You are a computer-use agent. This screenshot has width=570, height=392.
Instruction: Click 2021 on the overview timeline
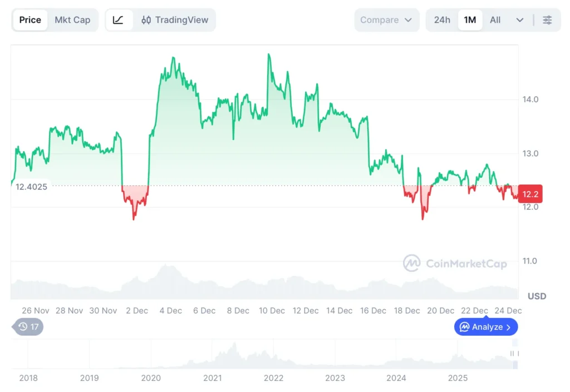[212, 378]
